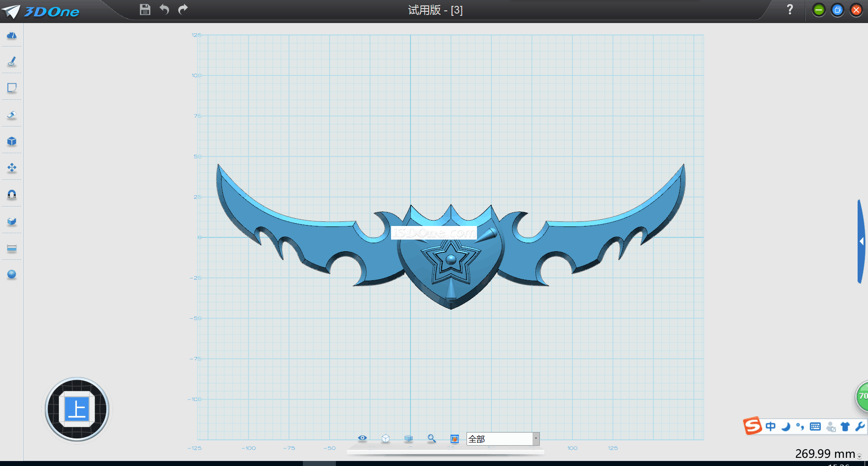This screenshot has height=466, width=868.
Task: Select the sketch drawing tool
Action: [x=12, y=61]
